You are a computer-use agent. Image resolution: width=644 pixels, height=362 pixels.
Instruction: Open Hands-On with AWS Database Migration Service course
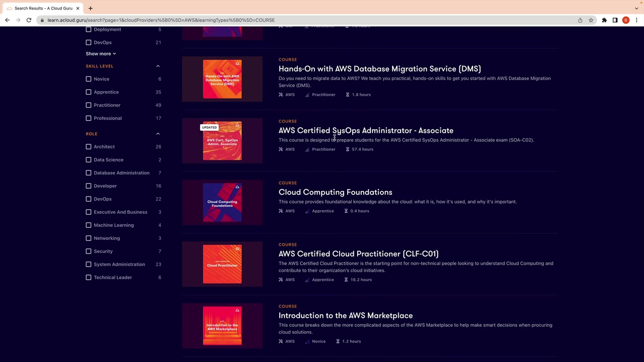coord(380,69)
